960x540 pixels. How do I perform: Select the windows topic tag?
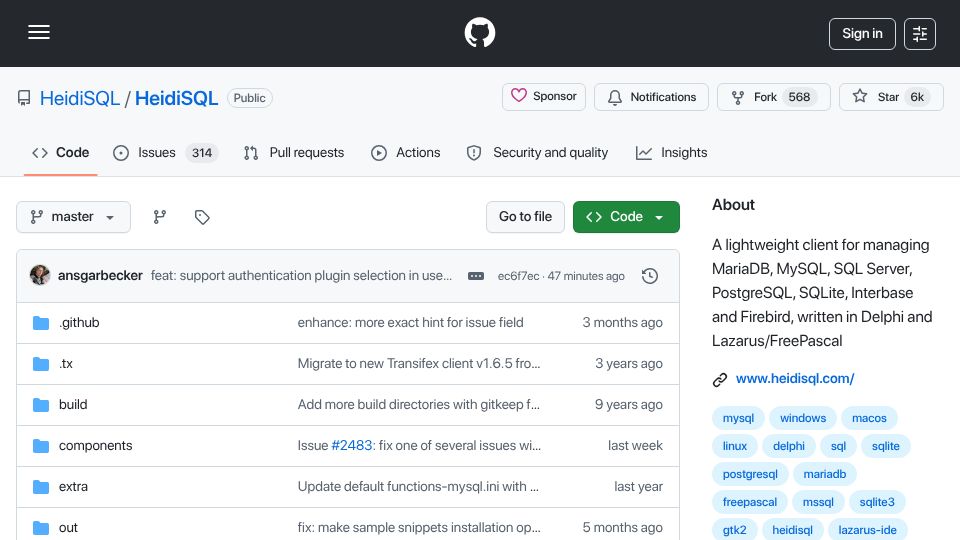click(803, 418)
